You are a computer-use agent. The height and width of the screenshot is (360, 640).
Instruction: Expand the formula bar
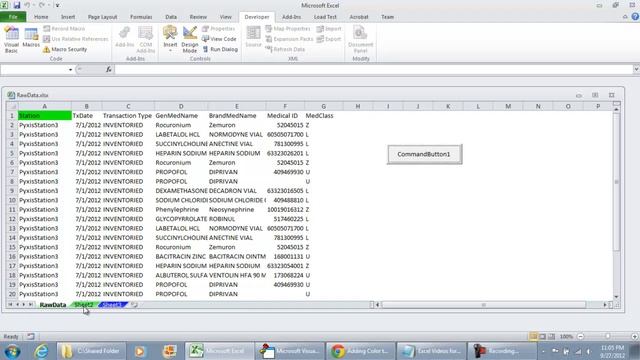click(636, 69)
